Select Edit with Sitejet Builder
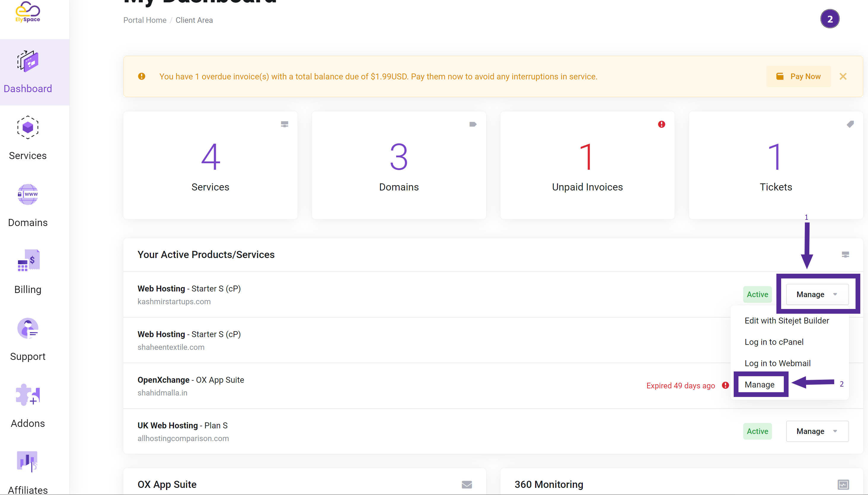The height and width of the screenshot is (495, 868). 787,321
